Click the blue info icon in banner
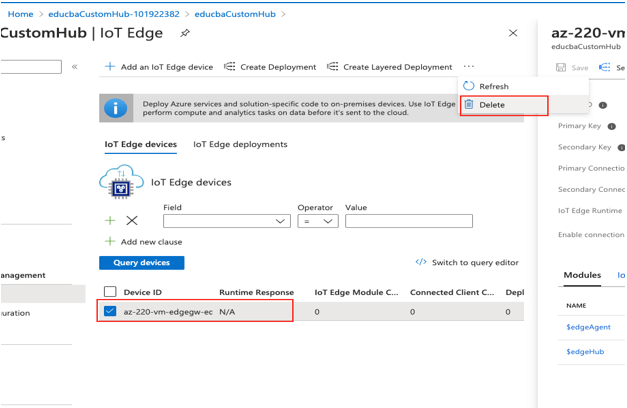Screen dimensions: 627x408 pyautogui.click(x=116, y=108)
